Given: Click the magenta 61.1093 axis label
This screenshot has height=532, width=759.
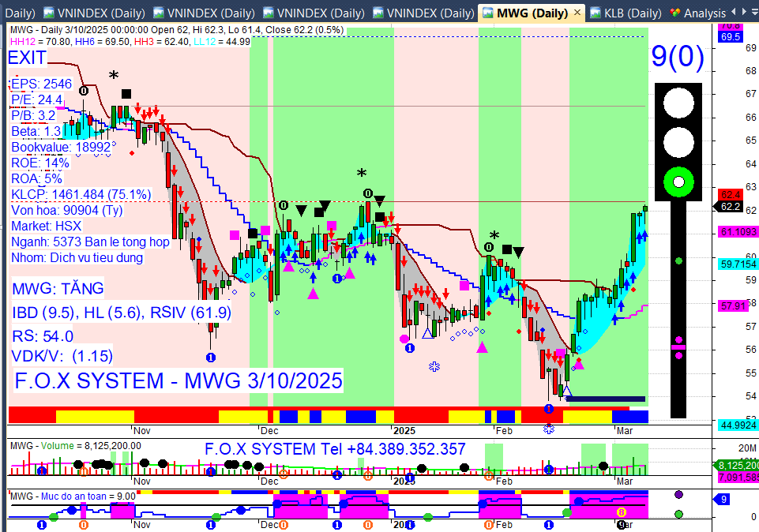Looking at the screenshot, I should (x=738, y=232).
